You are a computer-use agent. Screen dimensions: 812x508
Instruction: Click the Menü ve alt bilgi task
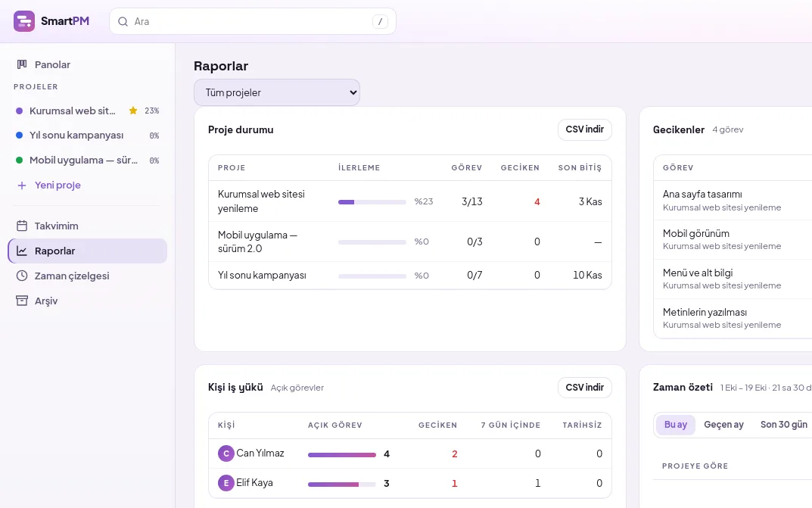[x=698, y=273]
